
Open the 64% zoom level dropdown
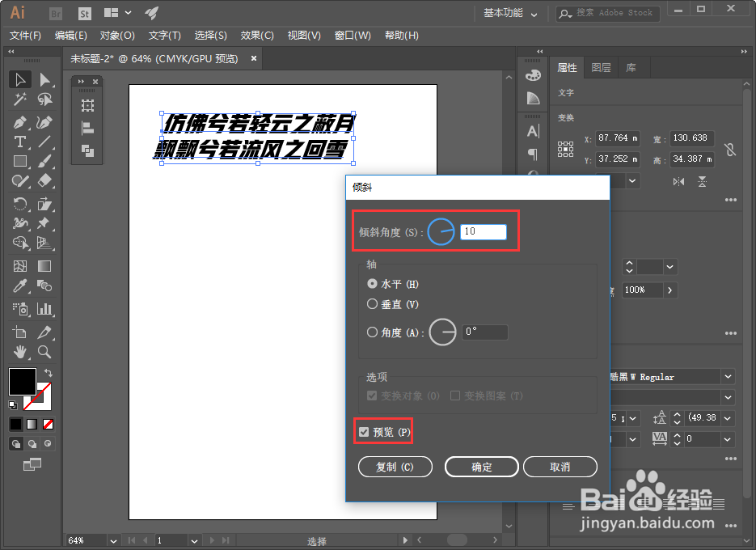click(112, 540)
